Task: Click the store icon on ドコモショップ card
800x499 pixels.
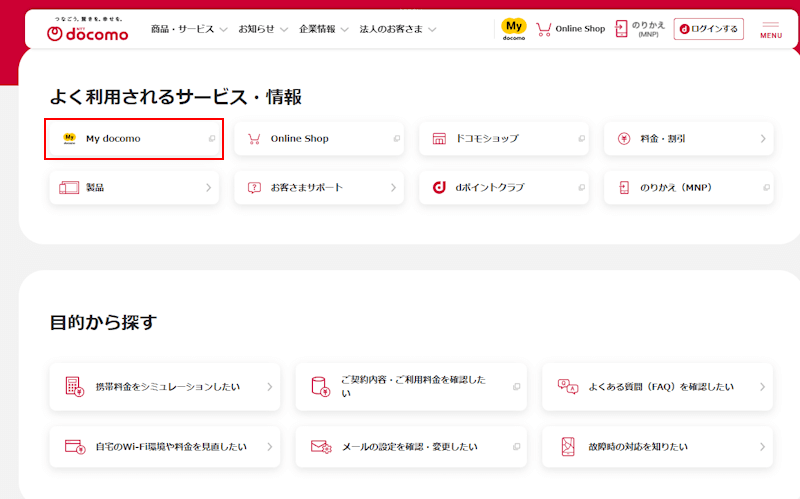Action: click(x=439, y=139)
